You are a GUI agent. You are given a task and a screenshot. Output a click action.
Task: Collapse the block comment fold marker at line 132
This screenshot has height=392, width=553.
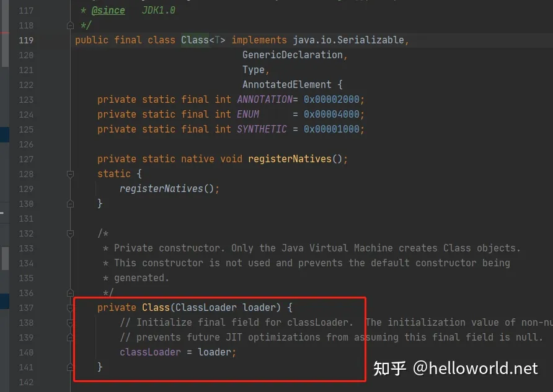click(70, 233)
